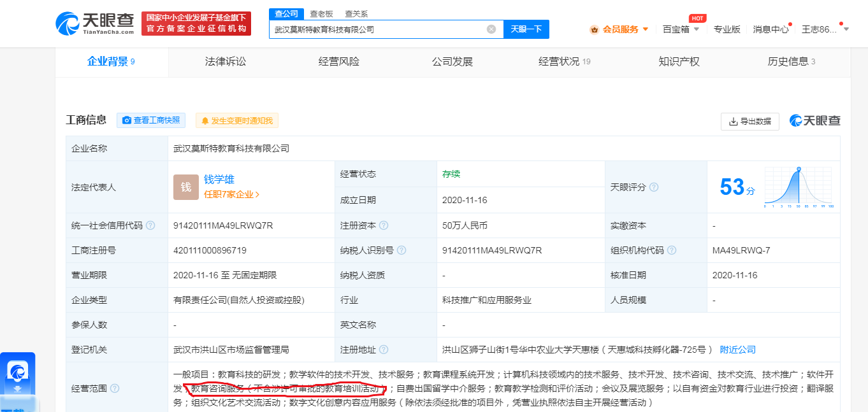Click help icon beside 经营范围
Image resolution: width=868 pixels, height=412 pixels.
click(115, 388)
